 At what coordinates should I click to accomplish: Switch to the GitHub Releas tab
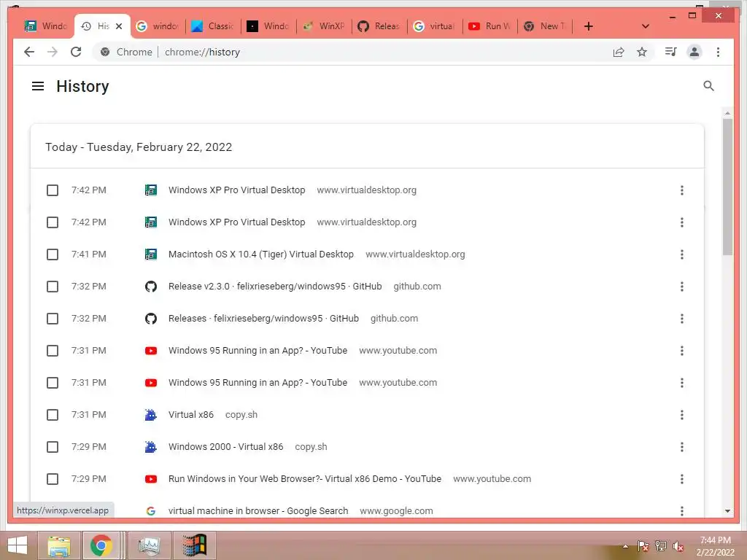(x=379, y=26)
